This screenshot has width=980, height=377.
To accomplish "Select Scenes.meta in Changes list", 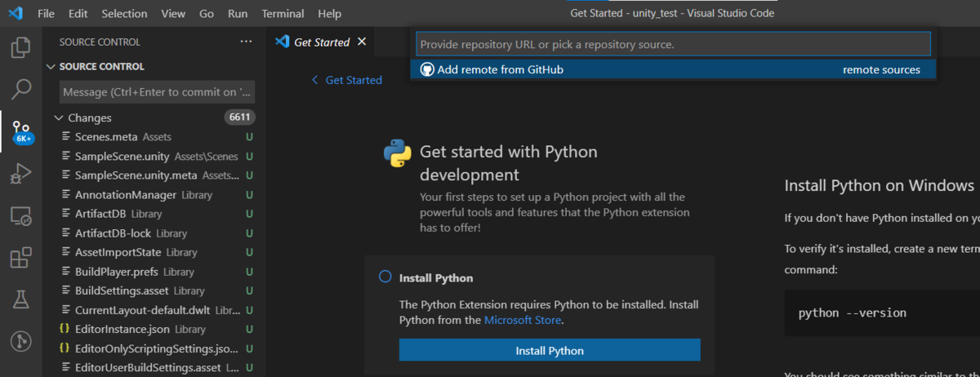I will [155, 136].
